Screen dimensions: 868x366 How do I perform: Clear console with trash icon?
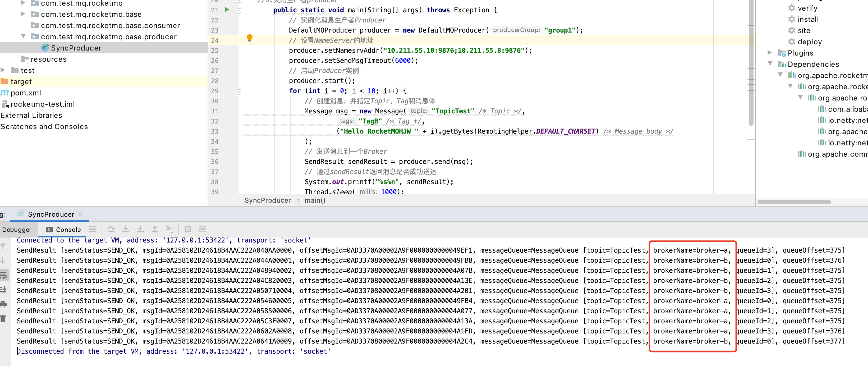coord(3,319)
